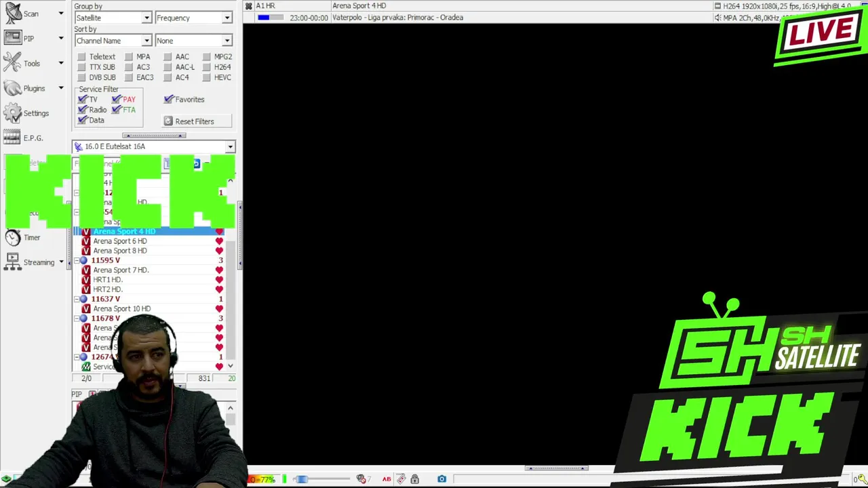The width and height of the screenshot is (868, 488).
Task: Collapse the 11637 V transponder group
Action: [76, 299]
